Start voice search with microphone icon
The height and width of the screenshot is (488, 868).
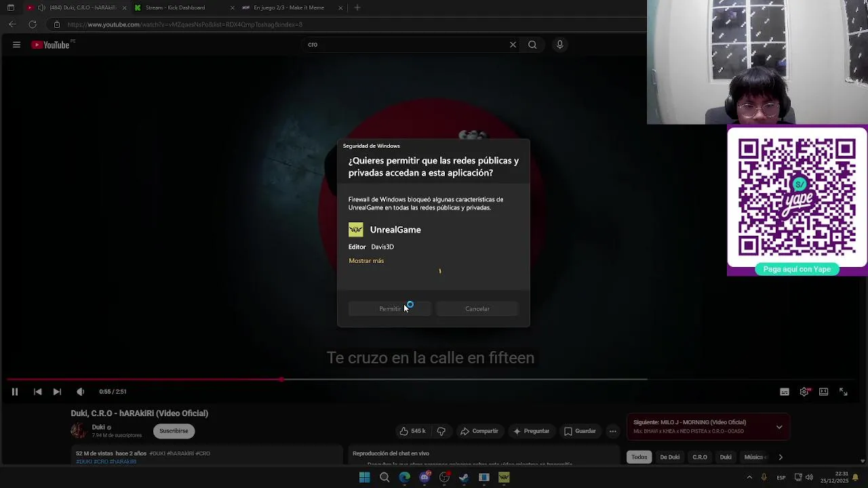point(559,45)
